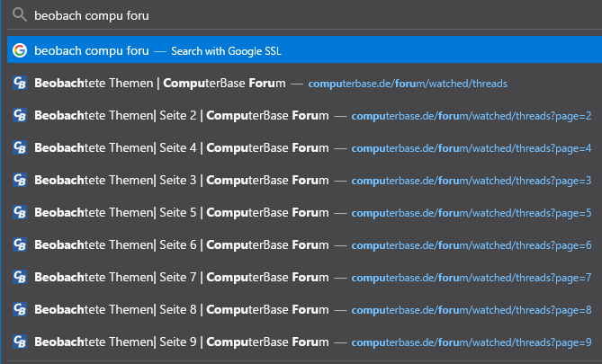
Task: Click the ComputerBase favicon in the Seite 9 row
Action: point(20,342)
